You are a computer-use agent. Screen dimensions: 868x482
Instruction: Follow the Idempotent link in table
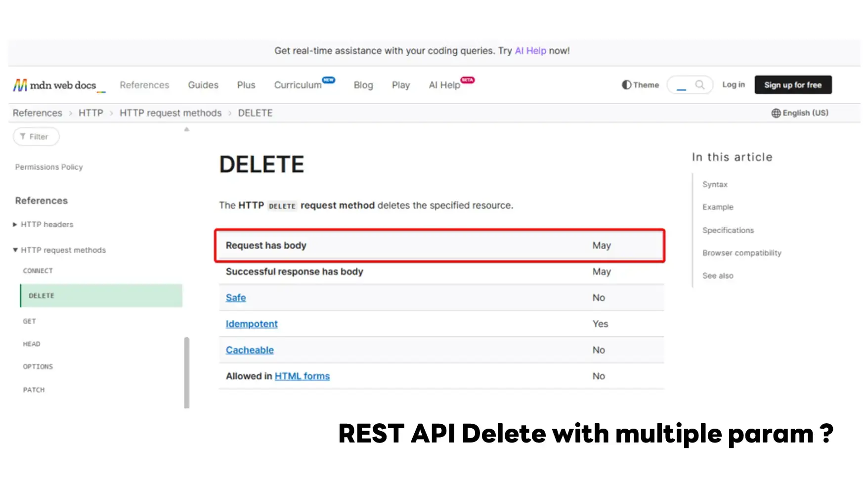(x=252, y=324)
